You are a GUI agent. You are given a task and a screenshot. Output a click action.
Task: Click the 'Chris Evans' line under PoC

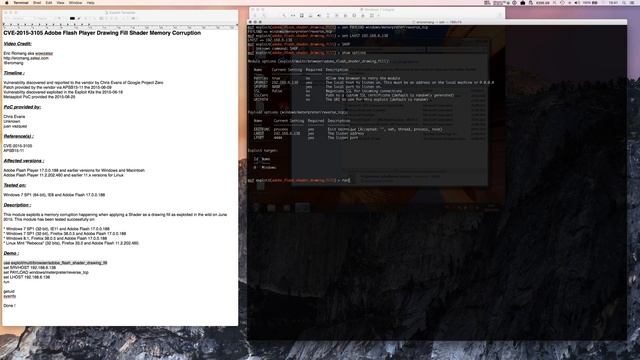click(x=14, y=117)
